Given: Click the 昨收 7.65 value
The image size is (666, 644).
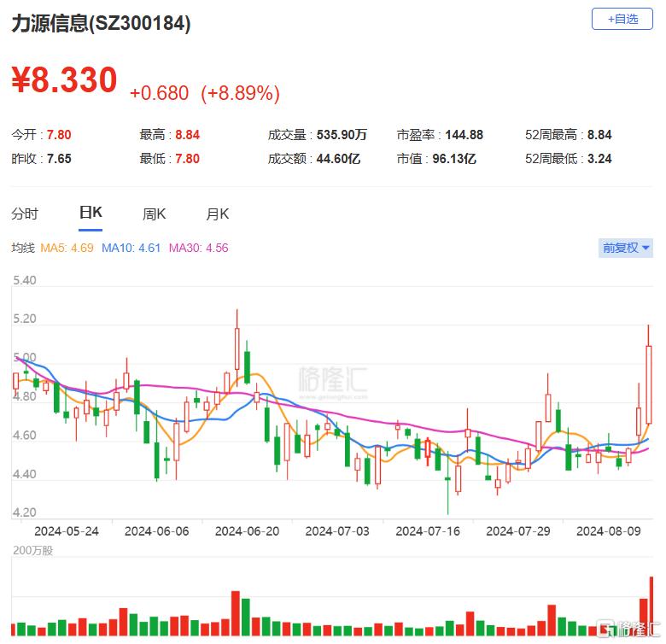Looking at the screenshot, I should click(59, 159).
